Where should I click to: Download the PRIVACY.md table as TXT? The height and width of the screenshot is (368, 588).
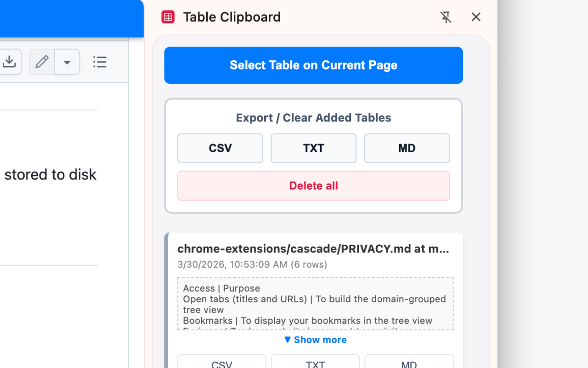[315, 362]
